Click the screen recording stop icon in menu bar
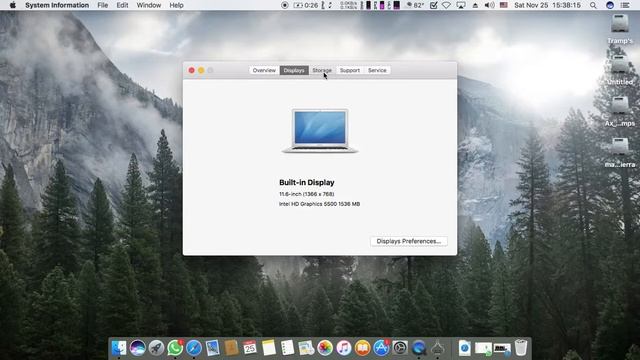Viewport: 640px width, 360px height. pyautogui.click(x=285, y=5)
